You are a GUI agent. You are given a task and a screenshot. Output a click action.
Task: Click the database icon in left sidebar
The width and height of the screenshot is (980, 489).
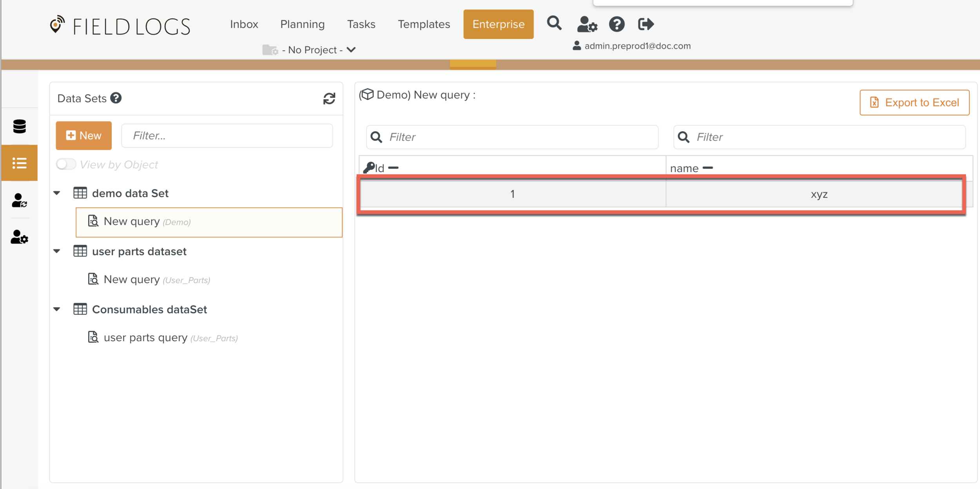(x=19, y=127)
